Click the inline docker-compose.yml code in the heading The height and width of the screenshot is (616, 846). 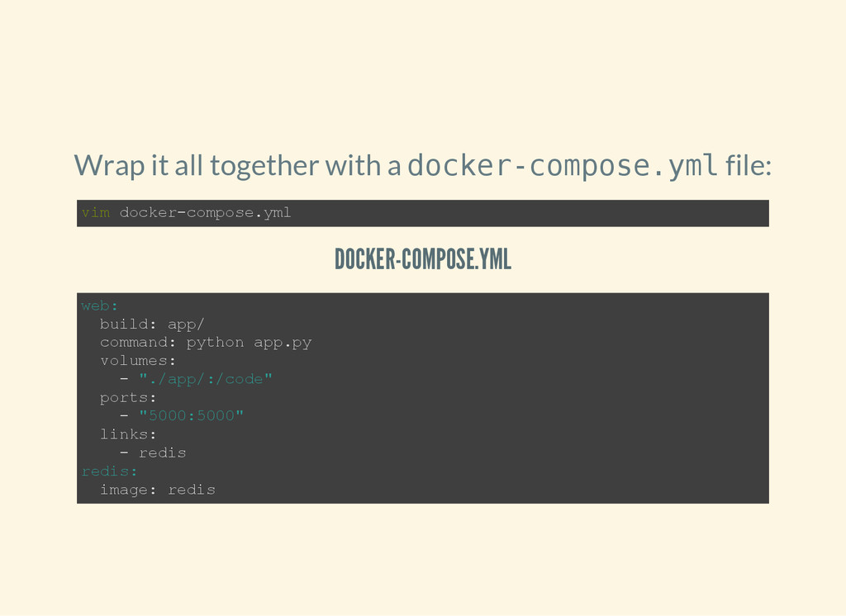click(x=562, y=166)
